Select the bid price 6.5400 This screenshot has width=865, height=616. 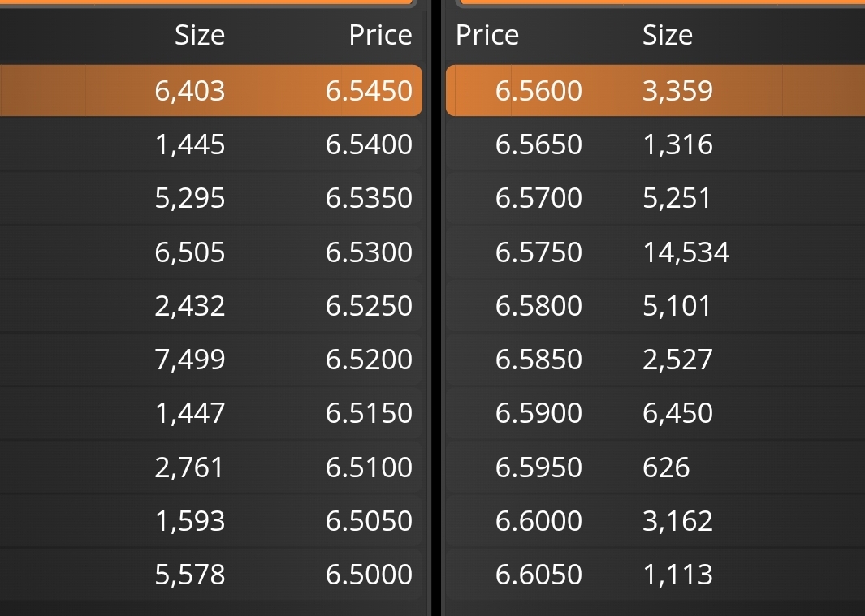(x=369, y=144)
